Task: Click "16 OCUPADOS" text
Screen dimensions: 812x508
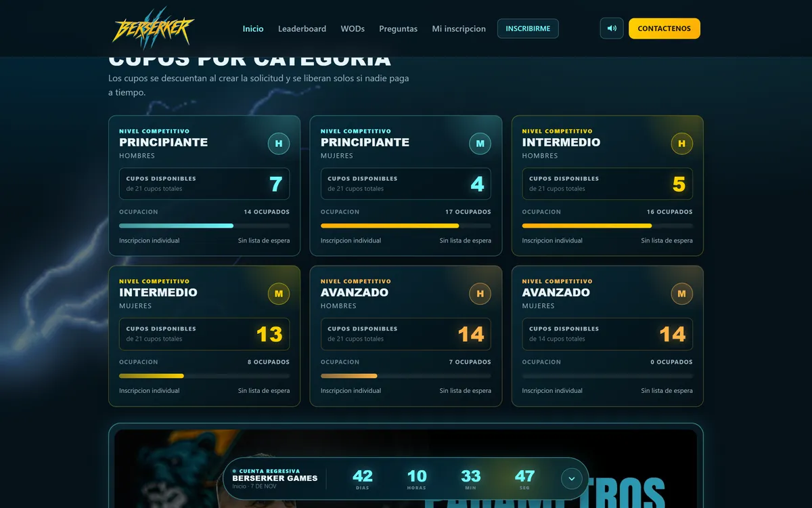Action: [x=670, y=212]
